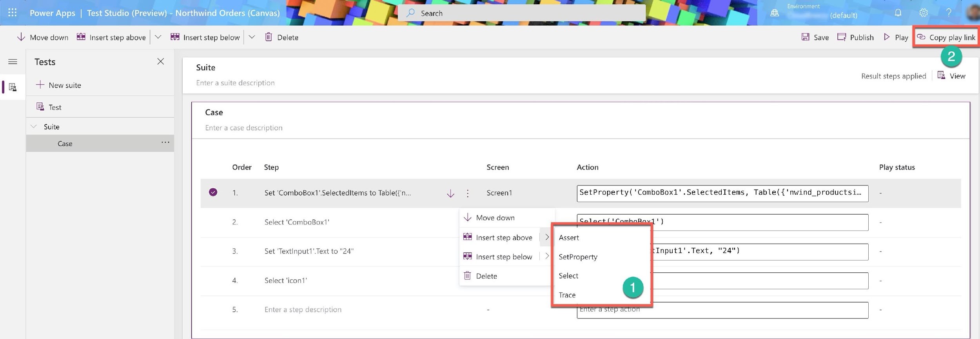Choose Insert step above in the context menu
The width and height of the screenshot is (980, 339).
point(499,237)
